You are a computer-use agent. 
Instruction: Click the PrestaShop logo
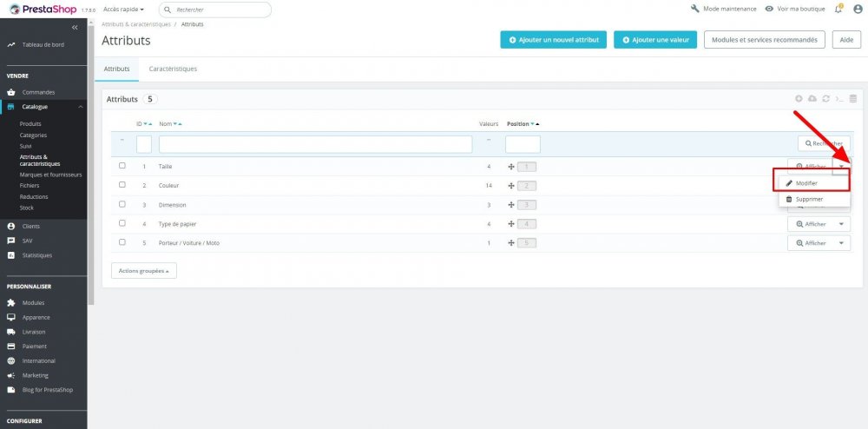(43, 10)
